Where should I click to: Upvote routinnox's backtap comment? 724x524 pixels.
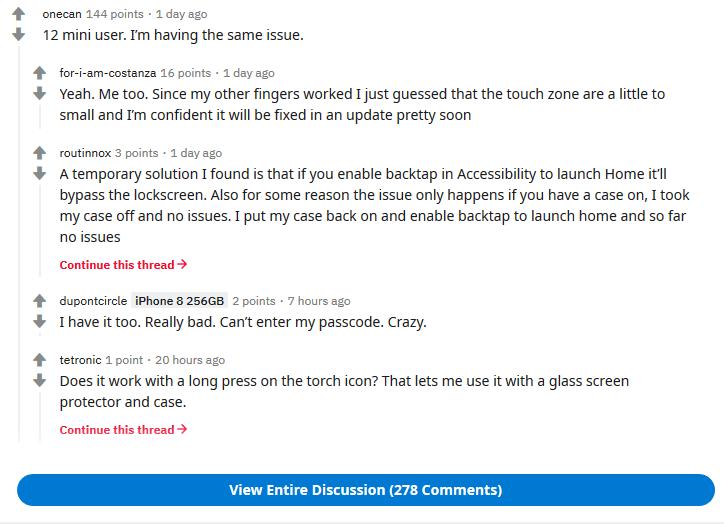(x=40, y=153)
